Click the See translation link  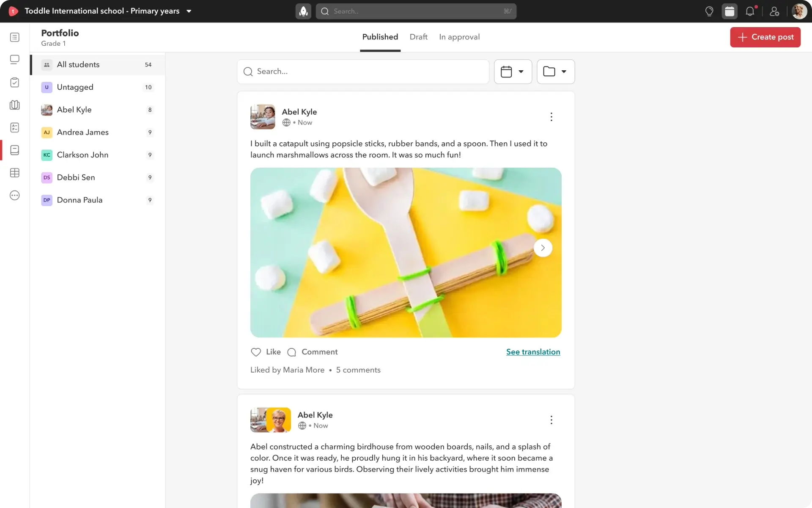tap(533, 352)
